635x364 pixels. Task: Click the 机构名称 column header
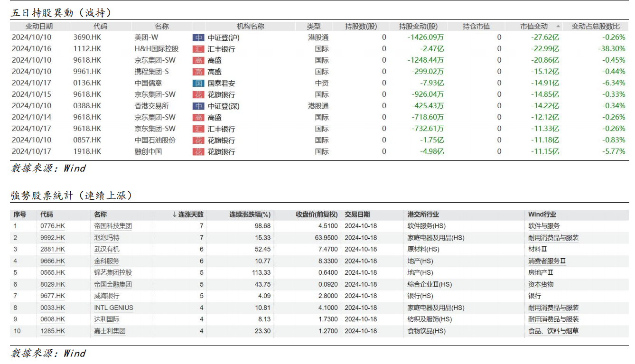pos(251,27)
